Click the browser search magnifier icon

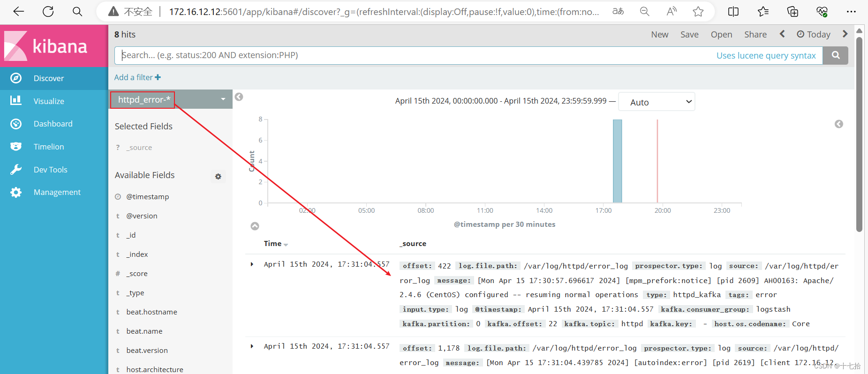point(77,11)
